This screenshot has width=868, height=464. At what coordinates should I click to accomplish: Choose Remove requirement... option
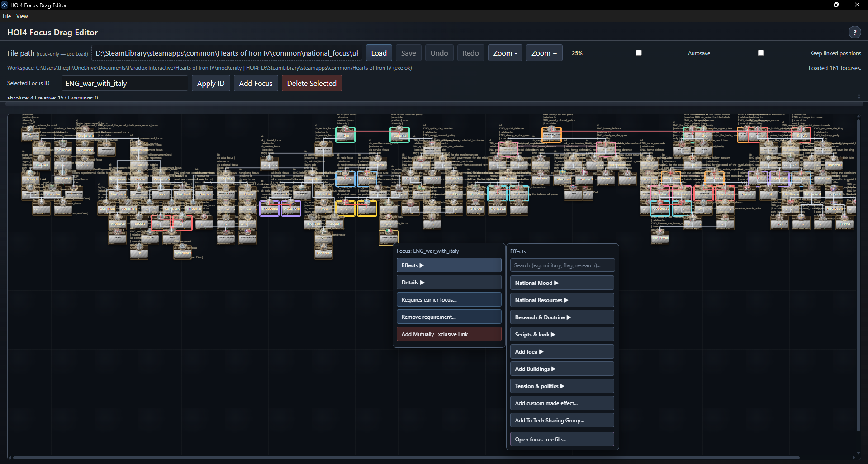coord(449,317)
